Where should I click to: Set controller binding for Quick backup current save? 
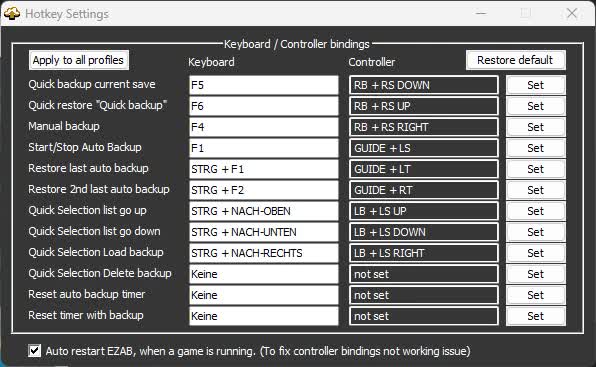point(536,85)
